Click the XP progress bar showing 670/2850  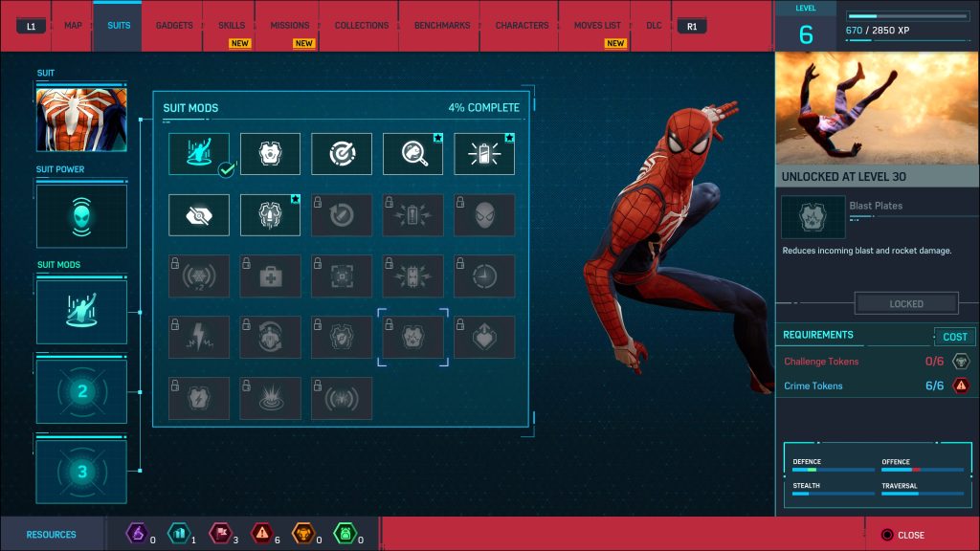coord(905,15)
